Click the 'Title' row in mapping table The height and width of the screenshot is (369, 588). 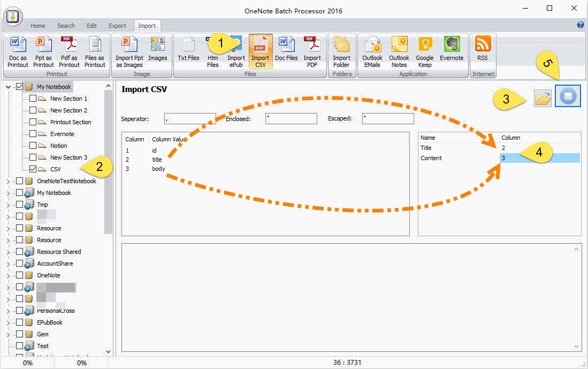point(500,148)
